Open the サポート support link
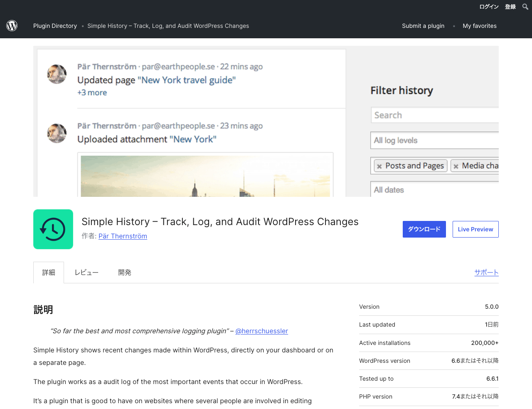 click(x=487, y=273)
